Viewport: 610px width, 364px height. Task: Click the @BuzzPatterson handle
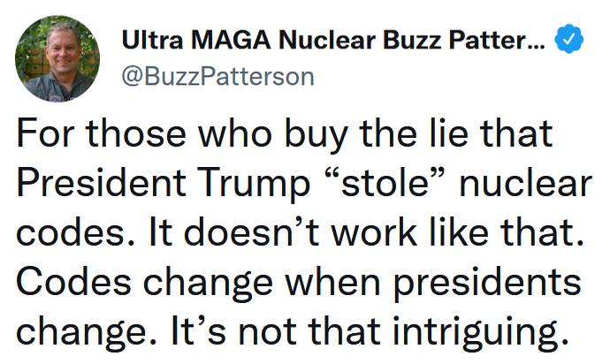coord(217,76)
